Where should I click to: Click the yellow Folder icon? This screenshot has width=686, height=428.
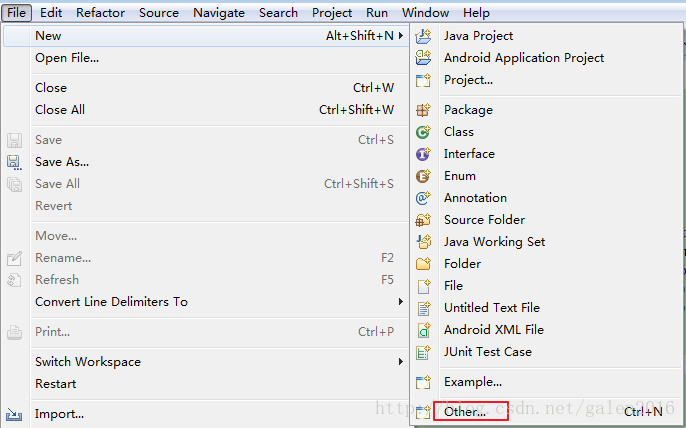(x=423, y=263)
